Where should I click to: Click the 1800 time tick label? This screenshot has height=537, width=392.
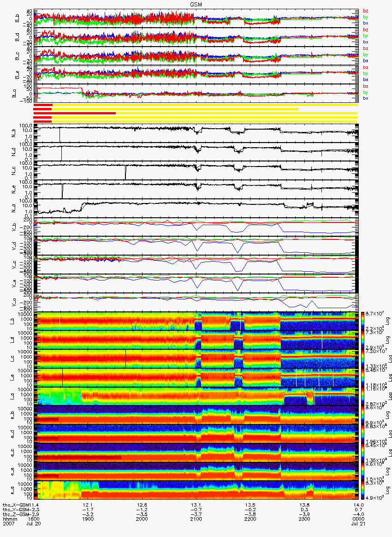pyautogui.click(x=34, y=519)
